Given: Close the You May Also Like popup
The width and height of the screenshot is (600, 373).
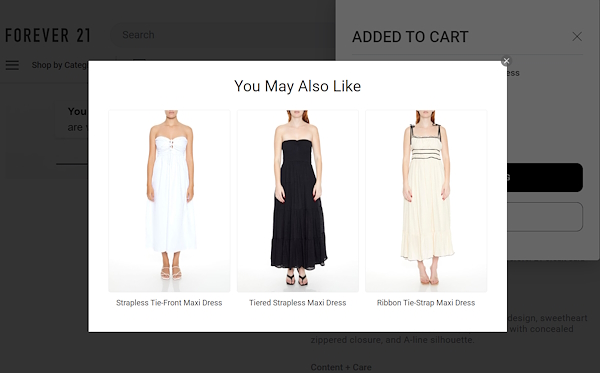Looking at the screenshot, I should 506,61.
